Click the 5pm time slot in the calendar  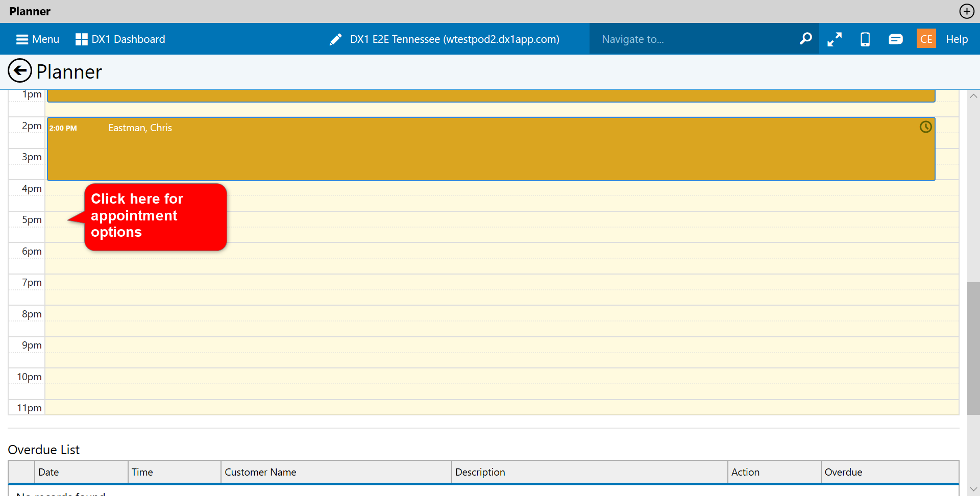point(502,227)
